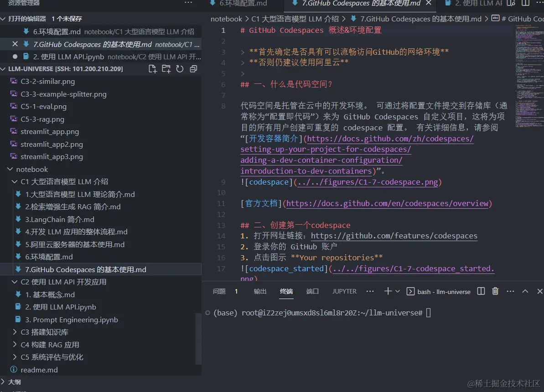This screenshot has height=392, width=544.
Task: Open explorer panel more actions menu
Action: click(188, 3)
